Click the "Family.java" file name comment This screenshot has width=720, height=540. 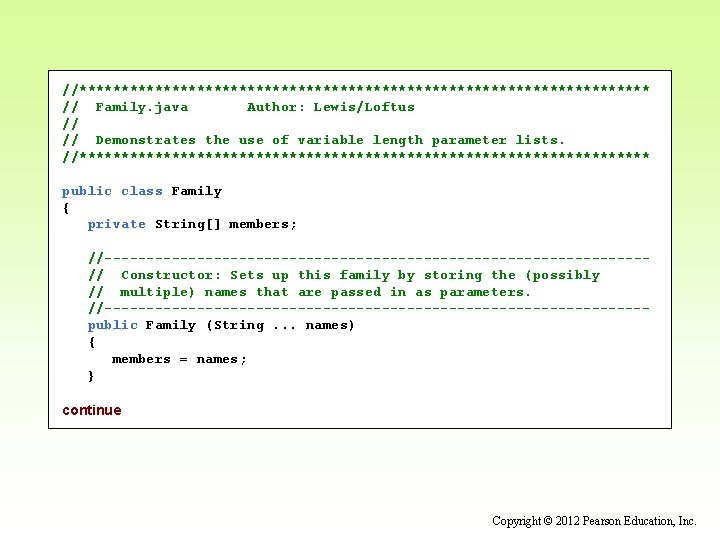(x=141, y=107)
